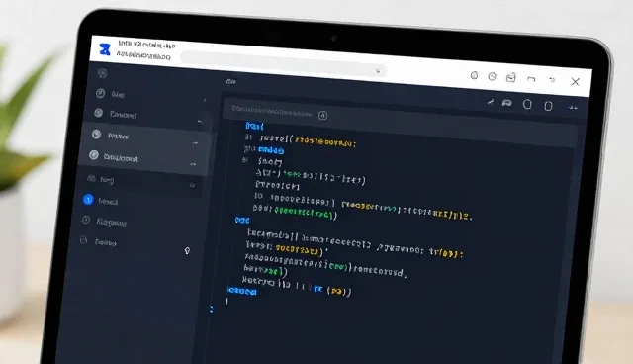Expand the second sidebar item chevron
This screenshot has height=364, width=633.
click(200, 121)
